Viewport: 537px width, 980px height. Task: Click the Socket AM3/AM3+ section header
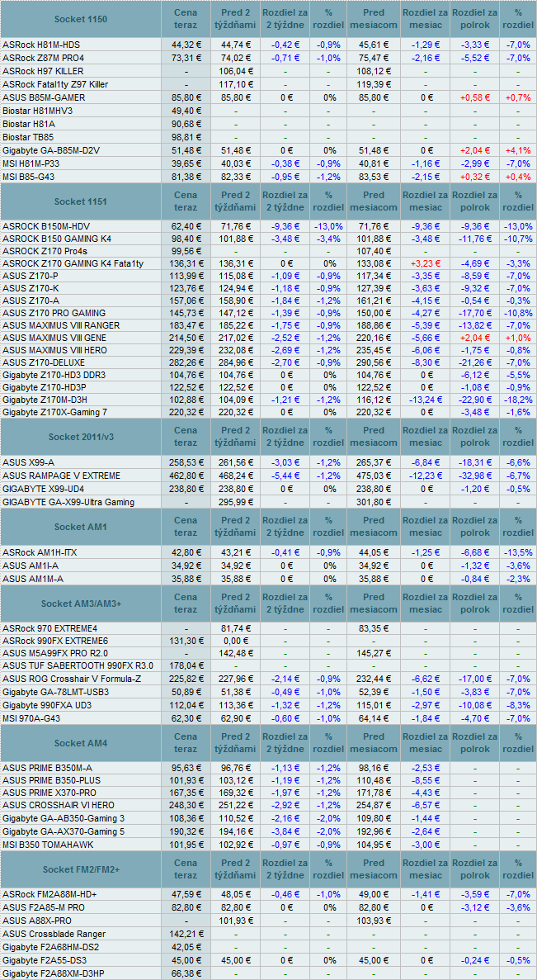point(81,604)
